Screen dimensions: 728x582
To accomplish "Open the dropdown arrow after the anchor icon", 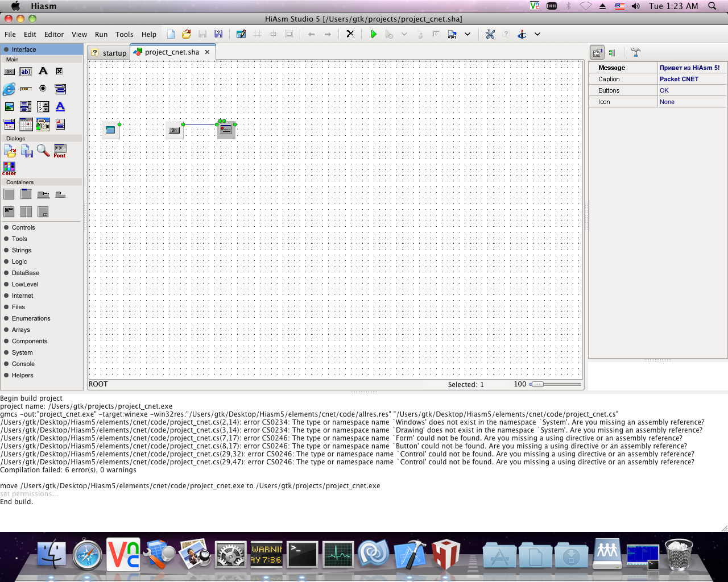I will [x=537, y=34].
